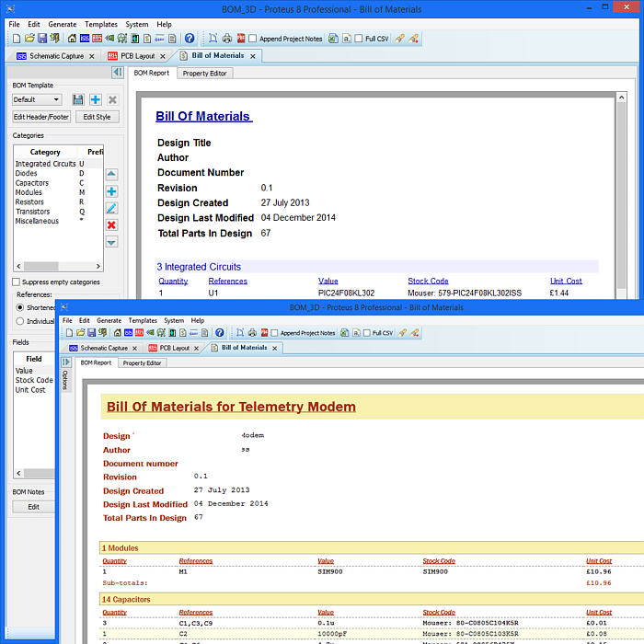Click the pencil icon to edit the category
644x644 pixels.
(x=111, y=209)
